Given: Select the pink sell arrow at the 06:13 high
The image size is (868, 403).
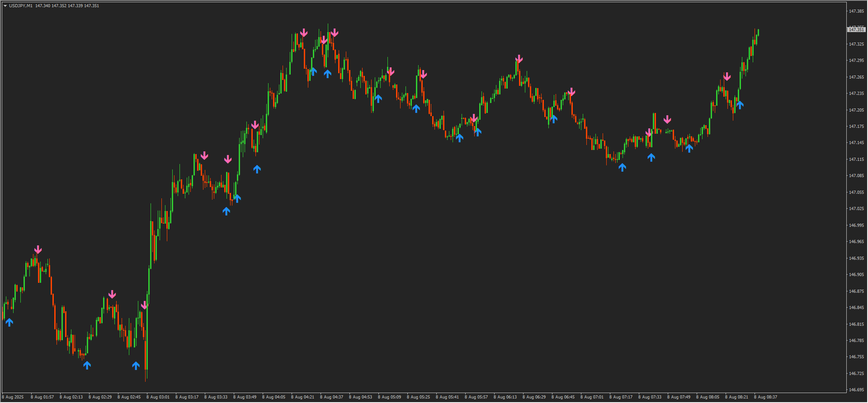Looking at the screenshot, I should 519,59.
